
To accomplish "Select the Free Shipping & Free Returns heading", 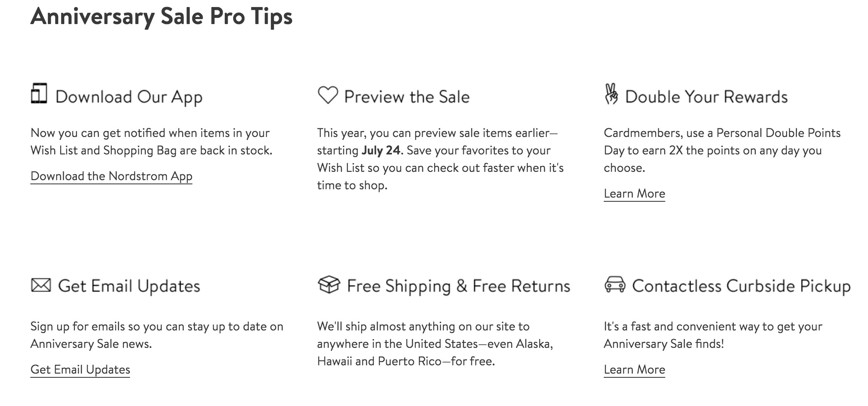I will click(458, 286).
